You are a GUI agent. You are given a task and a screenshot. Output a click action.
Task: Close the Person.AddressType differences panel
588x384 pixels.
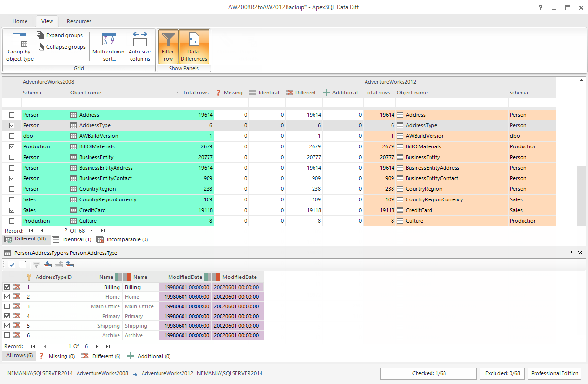(x=580, y=252)
